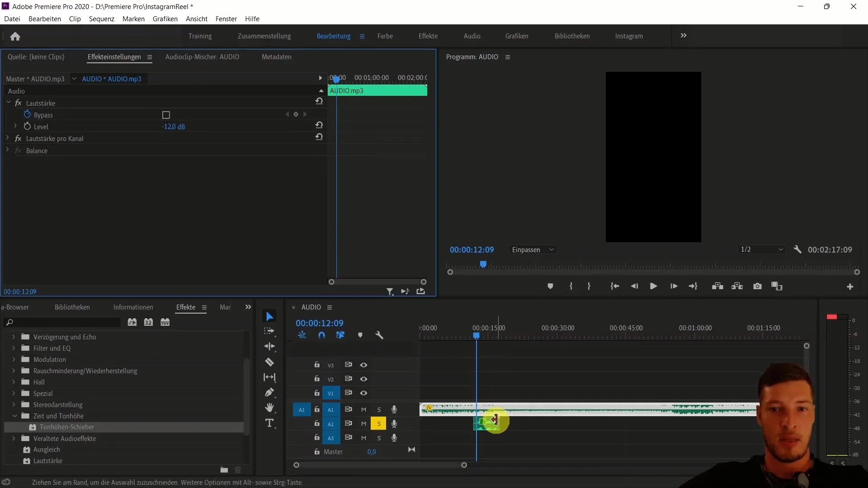
Task: Switch to the Audio workspace
Action: coord(472,36)
